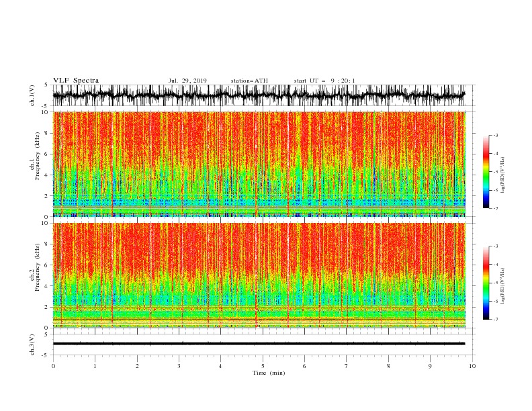
Task: Click the "-7" tick on the lower colorbar
Action: (495, 320)
